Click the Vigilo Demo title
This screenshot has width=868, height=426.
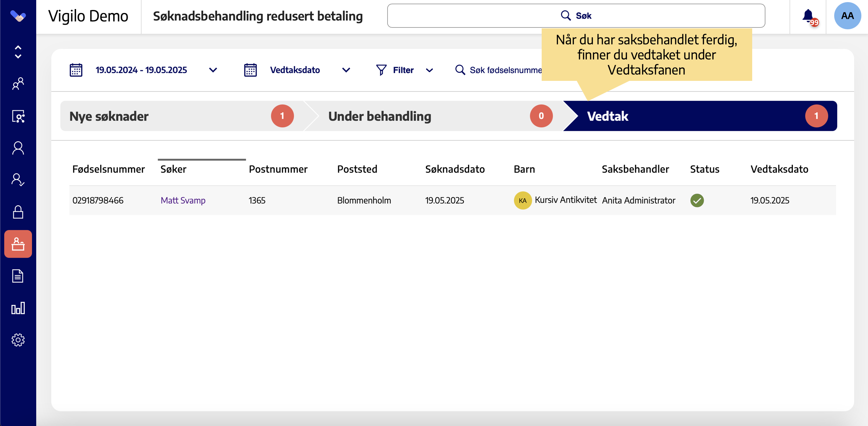pos(88,16)
